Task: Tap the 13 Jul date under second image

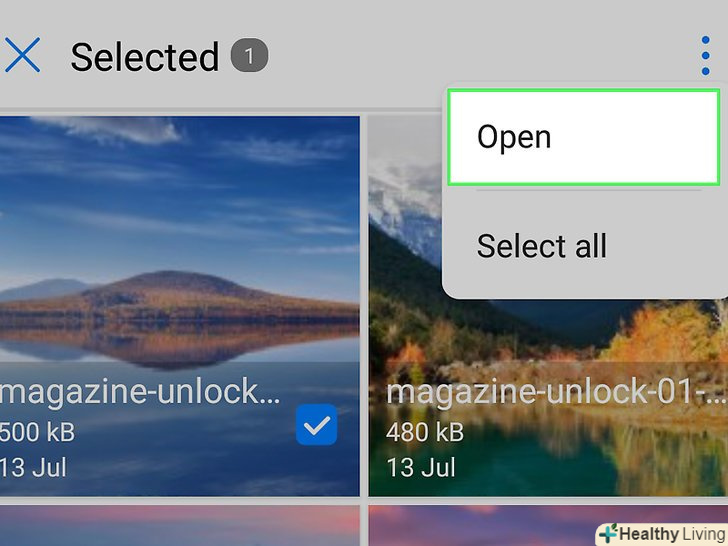Action: click(x=421, y=467)
